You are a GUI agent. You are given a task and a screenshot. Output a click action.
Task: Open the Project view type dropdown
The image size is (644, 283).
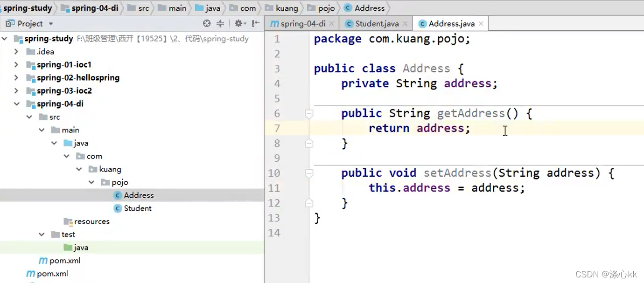coord(51,24)
